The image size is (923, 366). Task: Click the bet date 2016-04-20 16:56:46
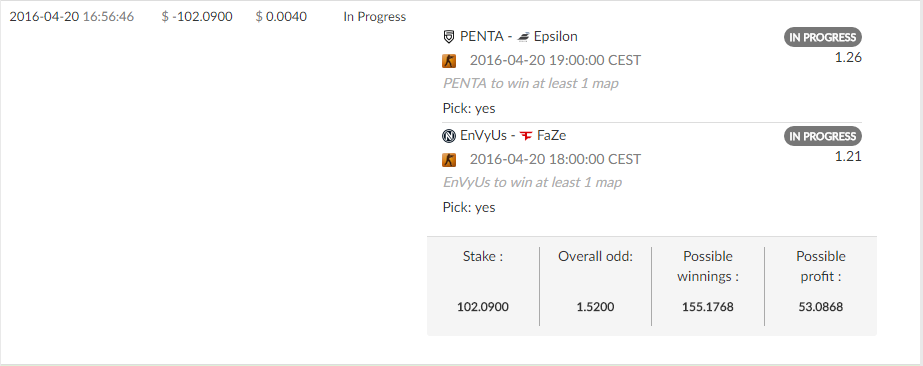tap(72, 16)
